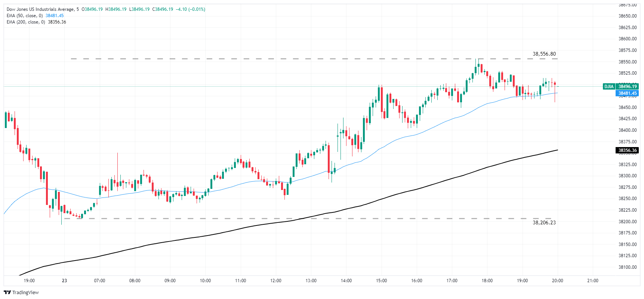Viewport: 644px width, 299px height.
Task: Click the TradingView text link
Action: click(25, 292)
